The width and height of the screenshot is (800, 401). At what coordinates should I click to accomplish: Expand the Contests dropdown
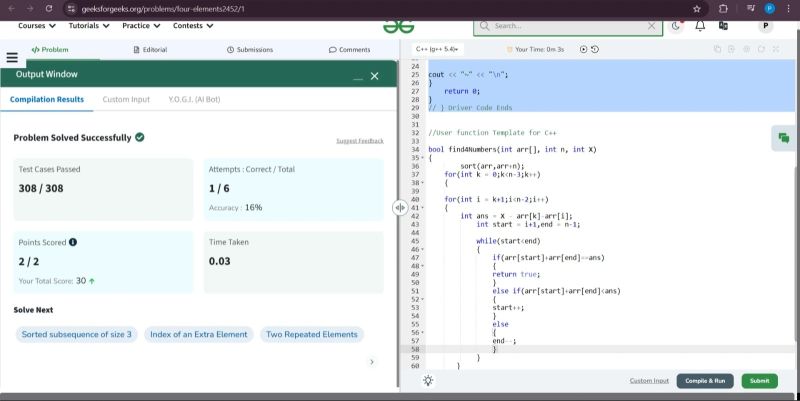(193, 26)
